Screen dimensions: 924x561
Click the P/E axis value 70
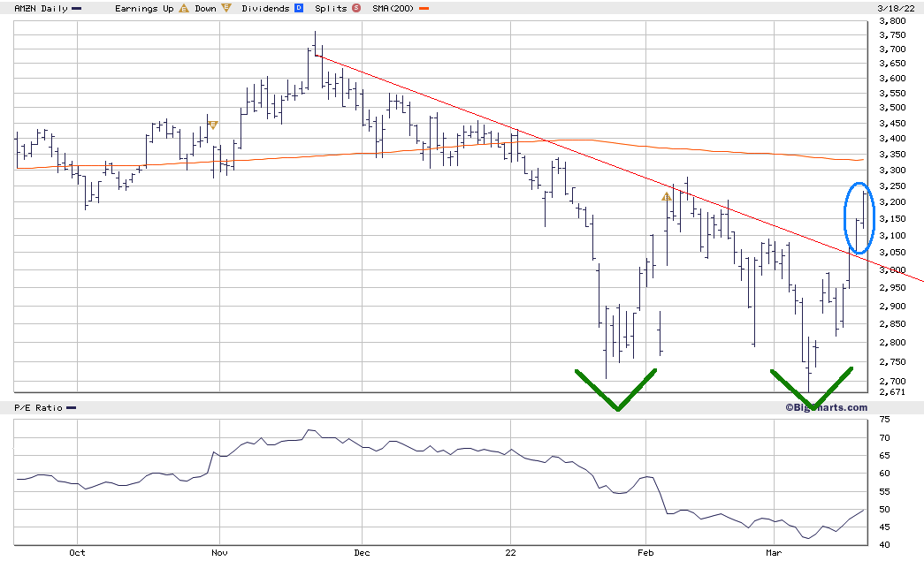tap(884, 437)
